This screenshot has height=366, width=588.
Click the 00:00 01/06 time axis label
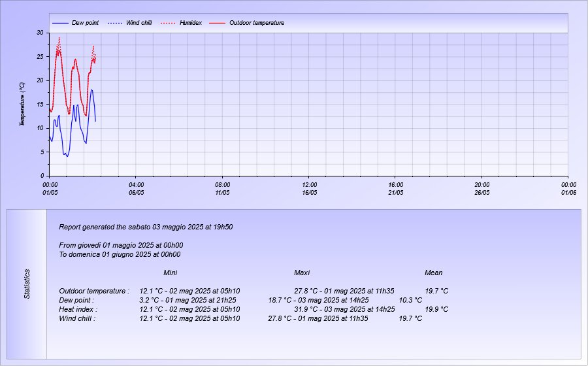point(568,189)
